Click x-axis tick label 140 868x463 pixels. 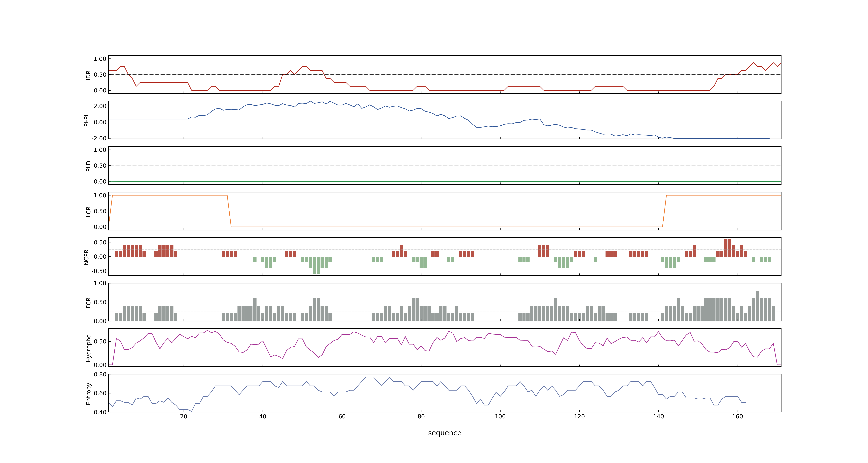(x=658, y=416)
